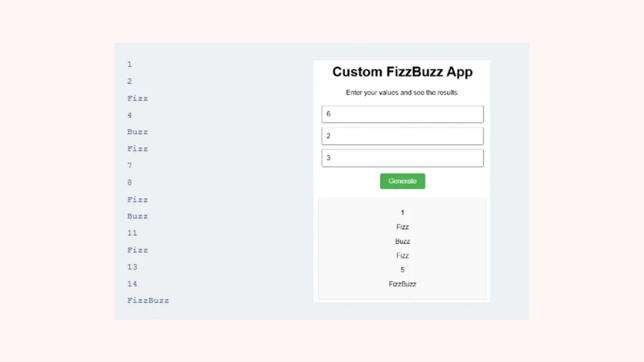Click the number 5 in the results list
Viewport: 644px width, 362px height.
pos(402,270)
